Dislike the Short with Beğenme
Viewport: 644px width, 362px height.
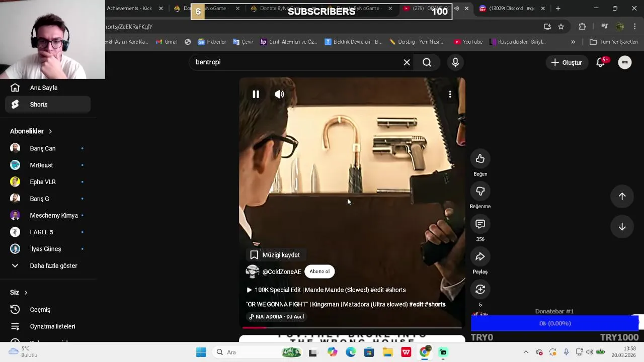click(x=480, y=192)
